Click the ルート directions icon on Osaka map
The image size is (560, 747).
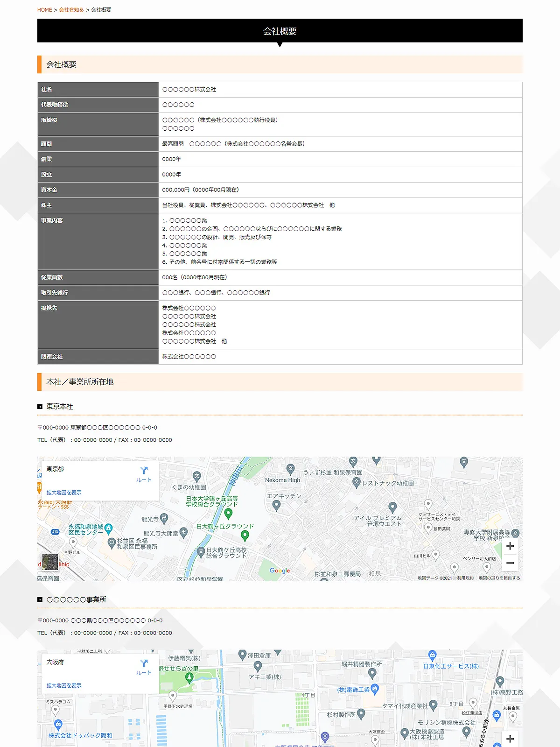144,666
